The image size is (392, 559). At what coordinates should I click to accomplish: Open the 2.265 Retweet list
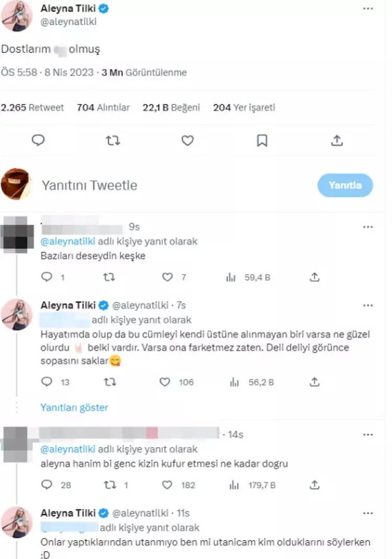pyautogui.click(x=32, y=107)
